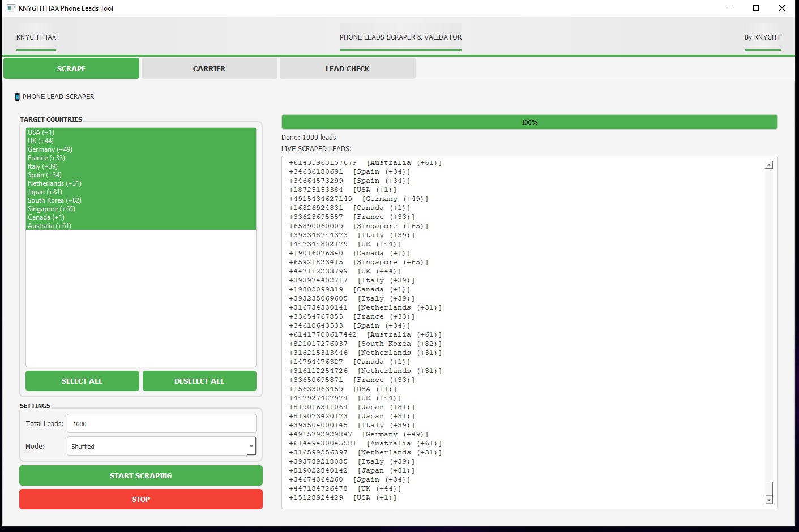The image size is (799, 532).
Task: Toggle USA (+1) country selection
Action: coord(41,132)
